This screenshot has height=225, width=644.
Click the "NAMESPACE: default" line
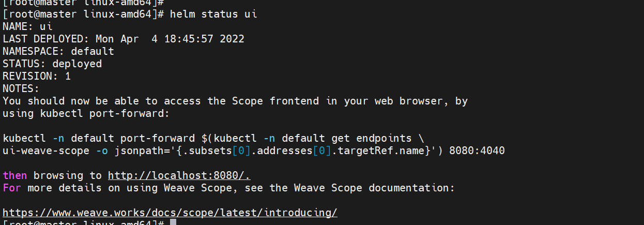pyautogui.click(x=58, y=51)
